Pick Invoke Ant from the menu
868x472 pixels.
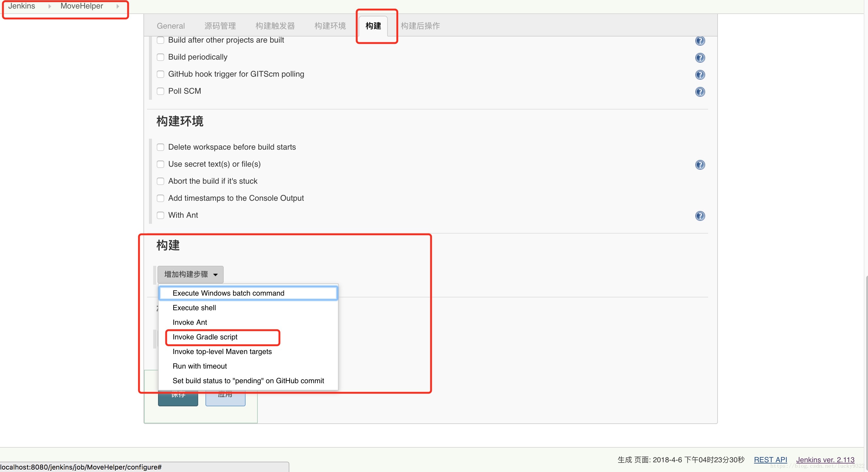click(x=248, y=322)
